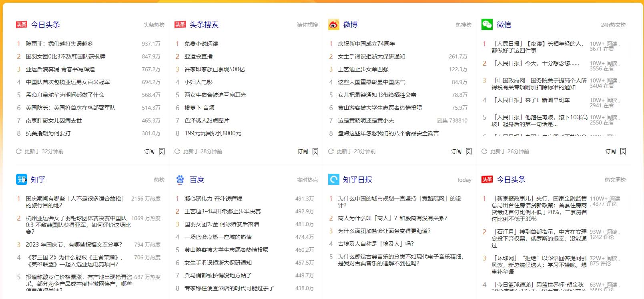Open the 百度 实时热点 label
The height and width of the screenshot is (299, 644).
point(308,180)
